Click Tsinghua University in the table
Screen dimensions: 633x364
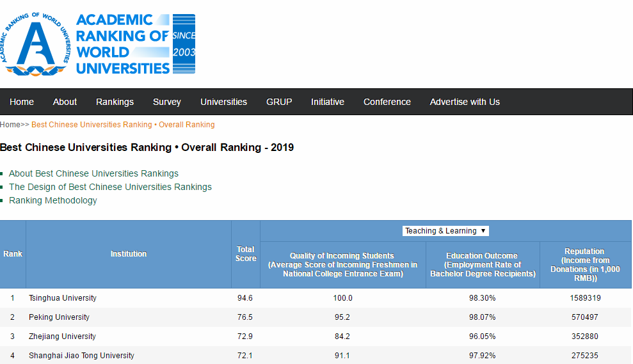click(63, 298)
